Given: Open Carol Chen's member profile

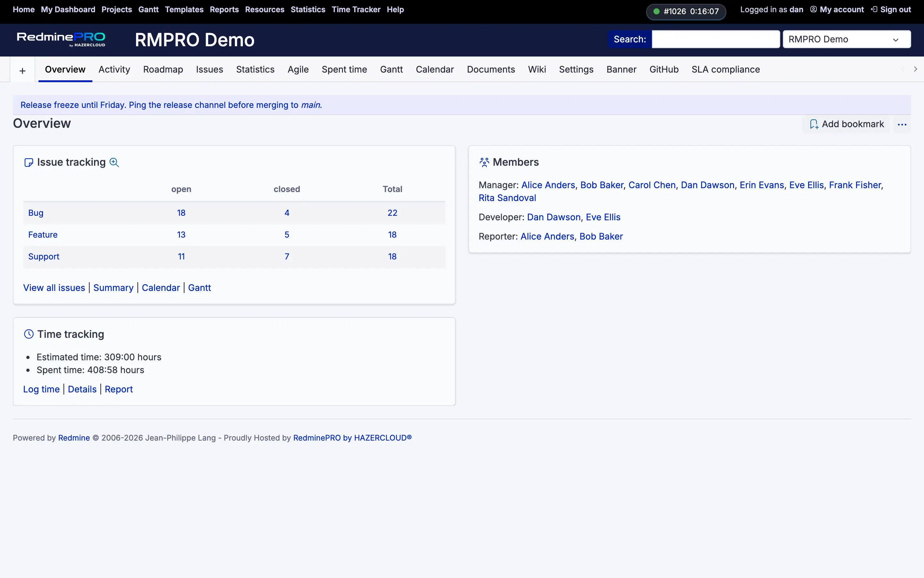Looking at the screenshot, I should [652, 185].
